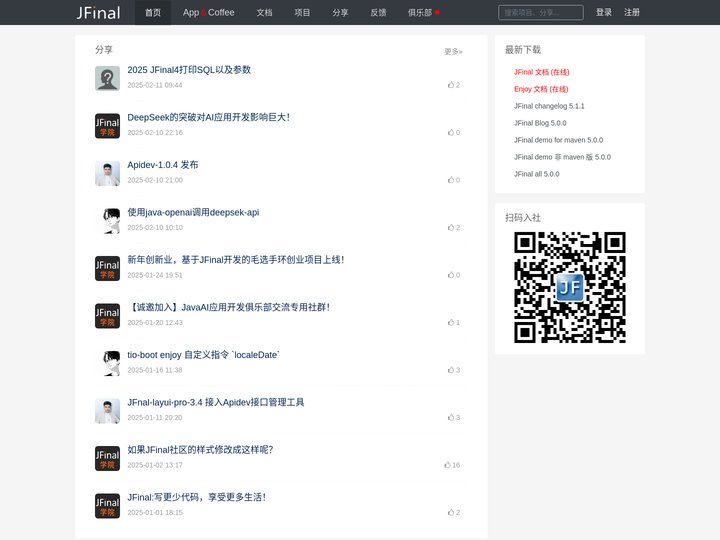Open post 【诚邀加入】JavaAI应用开发俱乐部交流专用社群
This screenshot has width=720, height=540.
(229, 307)
